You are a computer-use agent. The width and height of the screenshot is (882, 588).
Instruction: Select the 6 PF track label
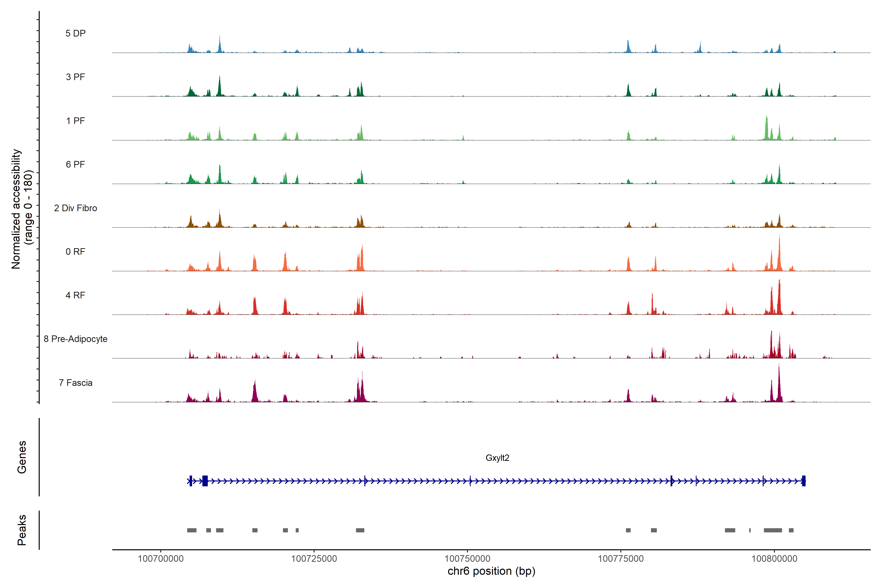[x=75, y=164]
